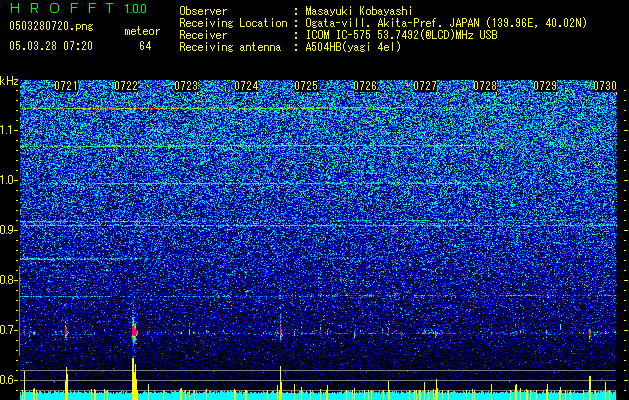
Task: Click the 'Receiving Location' label
Action: [x=233, y=23]
